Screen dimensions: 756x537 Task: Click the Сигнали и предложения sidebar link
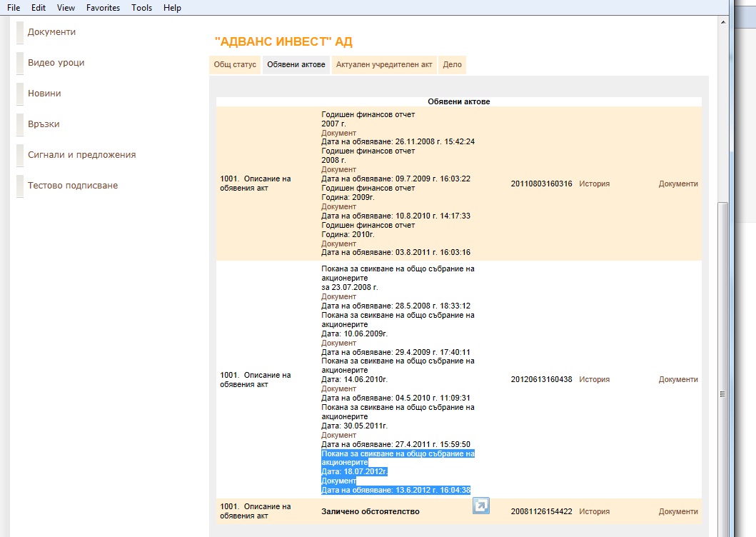pyautogui.click(x=81, y=155)
